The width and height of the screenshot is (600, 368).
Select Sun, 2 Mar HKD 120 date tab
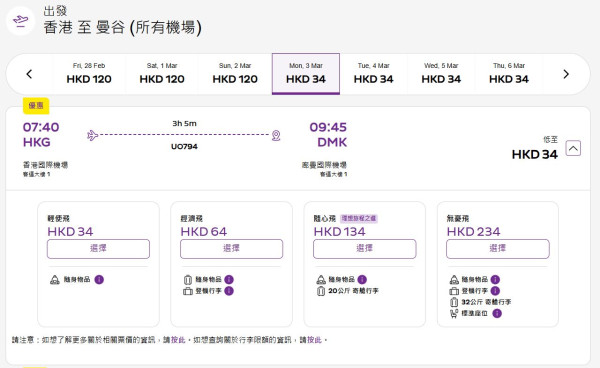coord(235,74)
